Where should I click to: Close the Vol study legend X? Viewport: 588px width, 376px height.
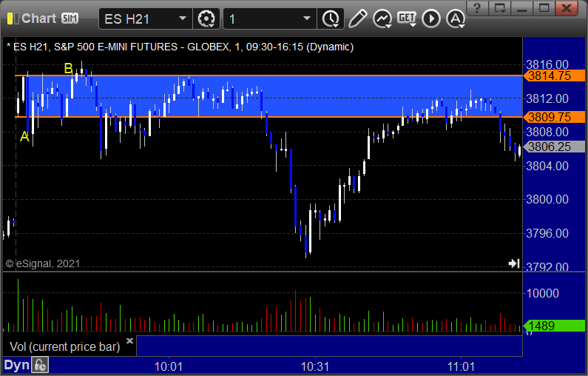pos(129,340)
